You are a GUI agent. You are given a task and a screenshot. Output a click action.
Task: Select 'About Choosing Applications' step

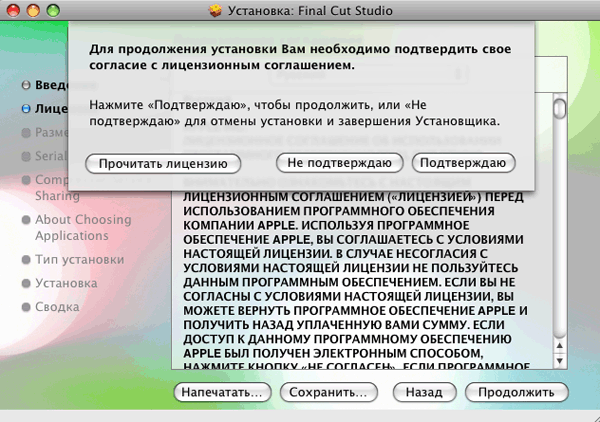pyautogui.click(x=83, y=228)
